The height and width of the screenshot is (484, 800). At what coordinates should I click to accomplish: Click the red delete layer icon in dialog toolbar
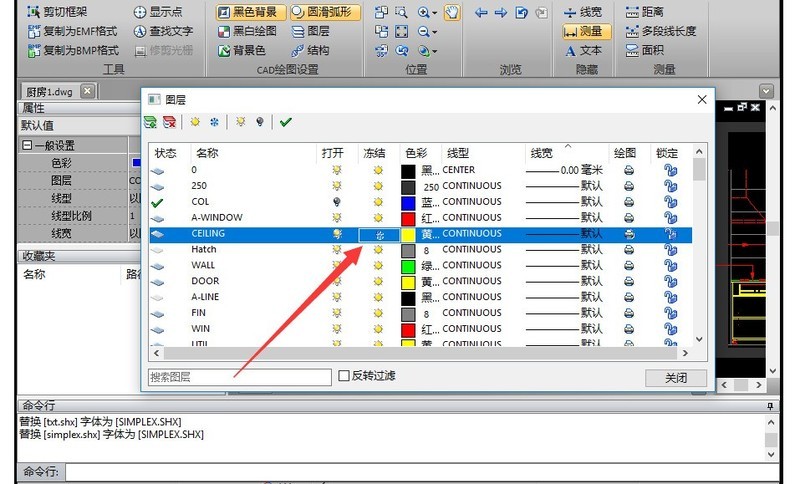[x=169, y=122]
